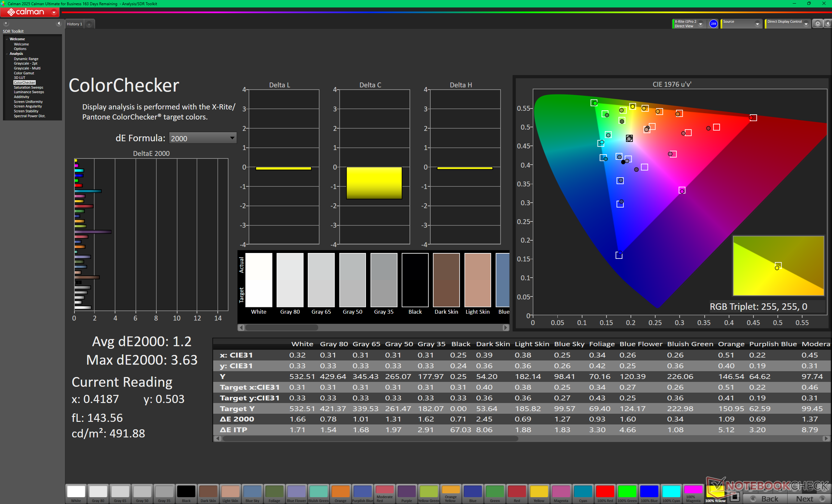This screenshot has height=504, width=832.
Task: Click the Next navigation button
Action: click(809, 498)
